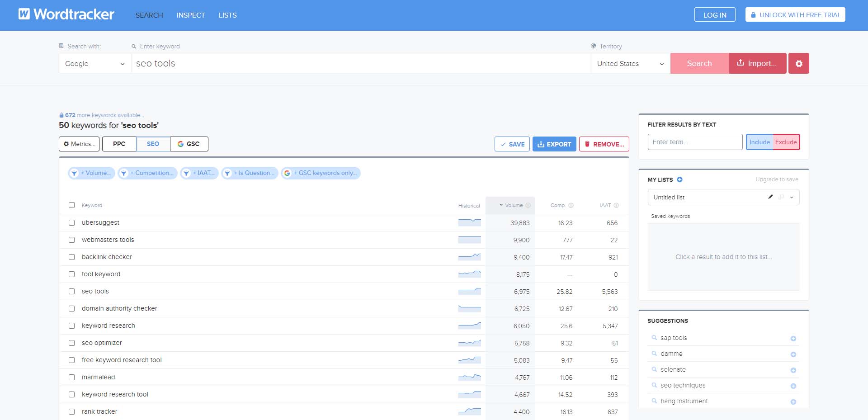Image resolution: width=868 pixels, height=420 pixels.
Task: Edit the Untitled list name pencil icon
Action: (x=770, y=197)
